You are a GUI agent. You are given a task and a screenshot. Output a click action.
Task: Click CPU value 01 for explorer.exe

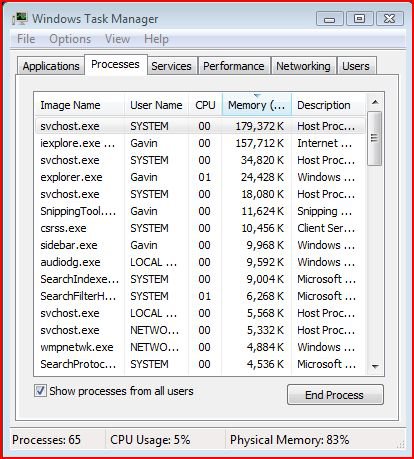204,177
